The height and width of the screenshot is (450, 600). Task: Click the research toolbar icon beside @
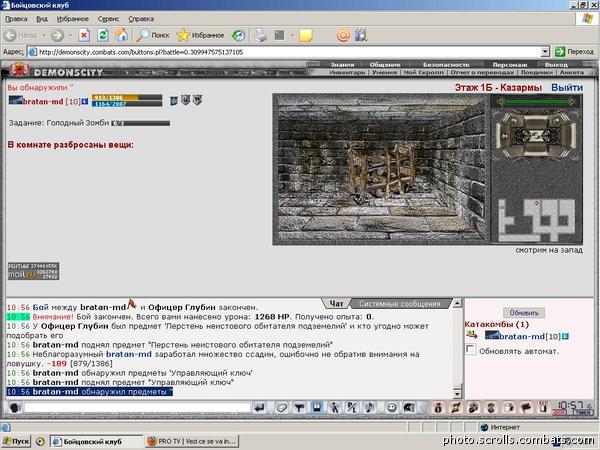point(360,35)
